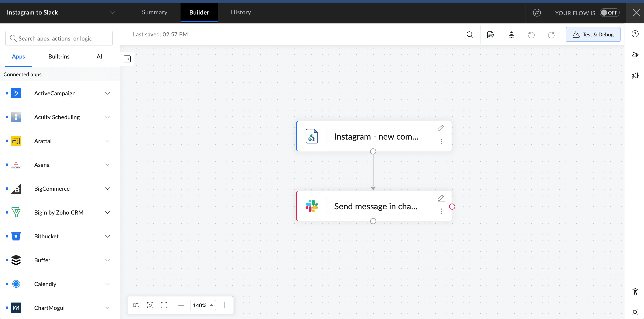
Task: Expand the ChartMogul app actions
Action: point(107,308)
